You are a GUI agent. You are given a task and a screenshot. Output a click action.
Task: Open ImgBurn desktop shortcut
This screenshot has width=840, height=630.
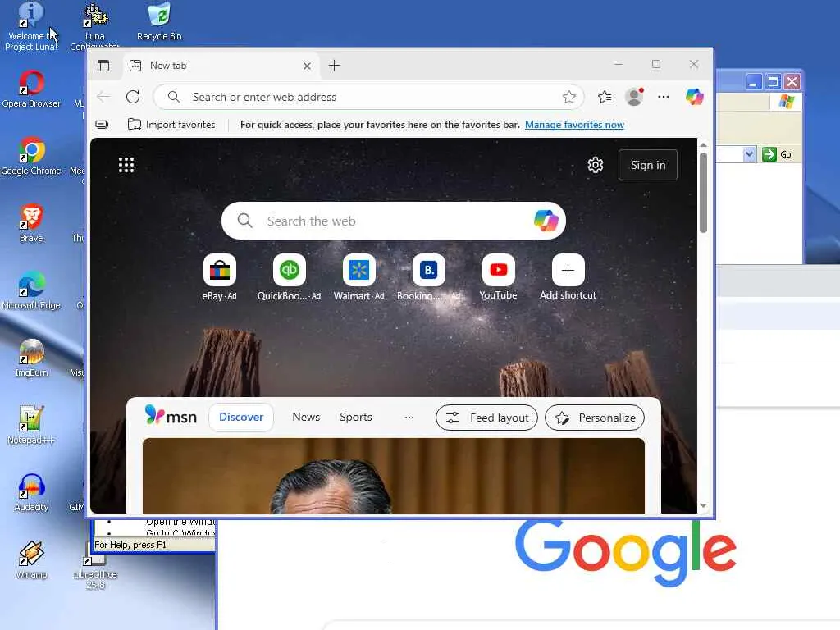[x=31, y=358]
